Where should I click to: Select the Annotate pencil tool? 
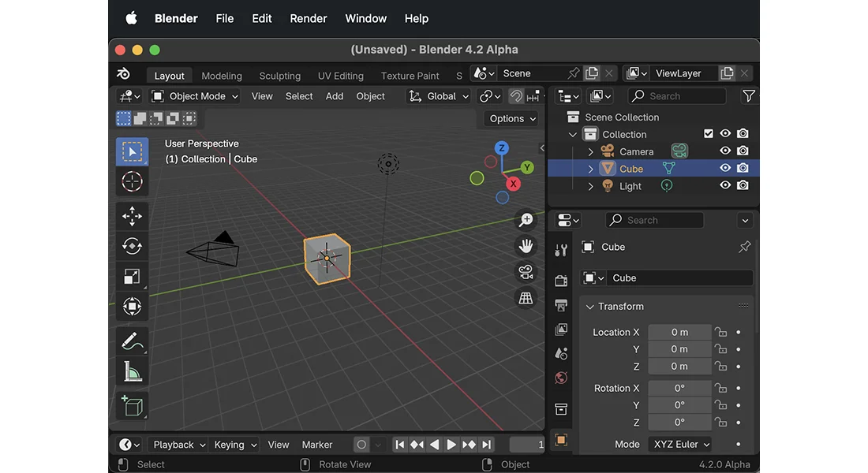[132, 341]
